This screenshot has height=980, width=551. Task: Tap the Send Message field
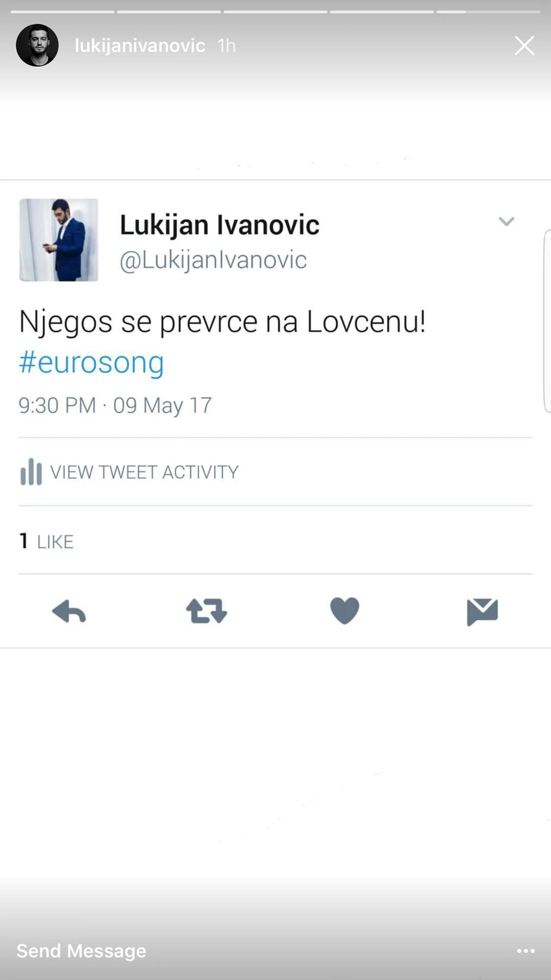[81, 951]
